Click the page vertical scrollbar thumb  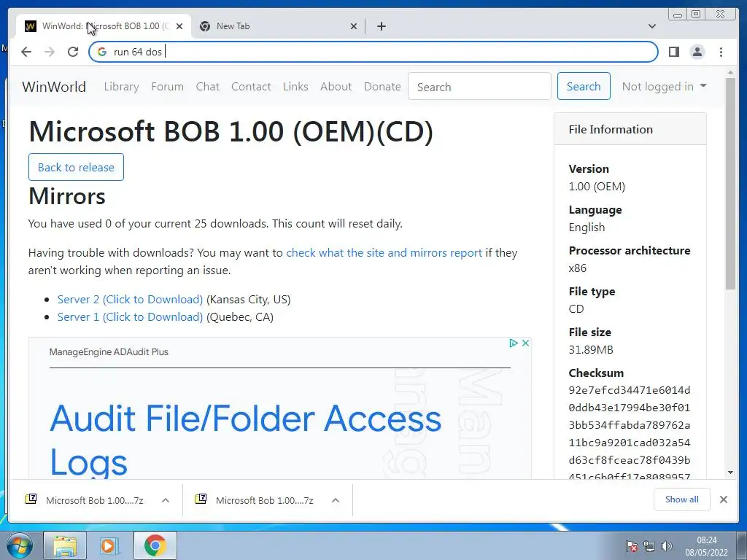(x=730, y=183)
